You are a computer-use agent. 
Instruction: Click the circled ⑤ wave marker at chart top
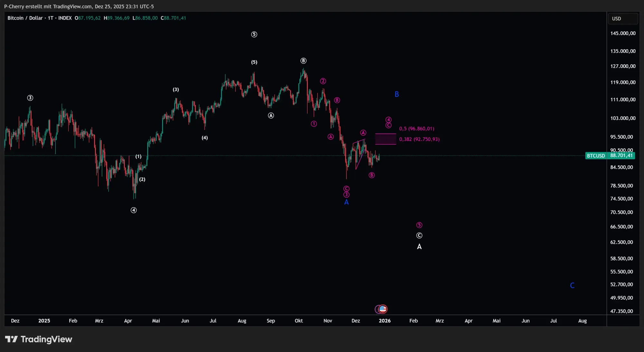(254, 34)
